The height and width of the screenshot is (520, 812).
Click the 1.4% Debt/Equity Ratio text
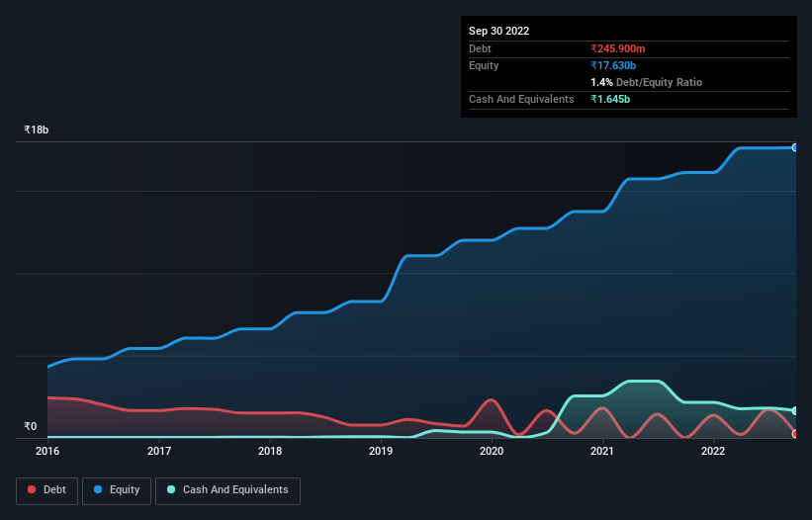point(646,82)
